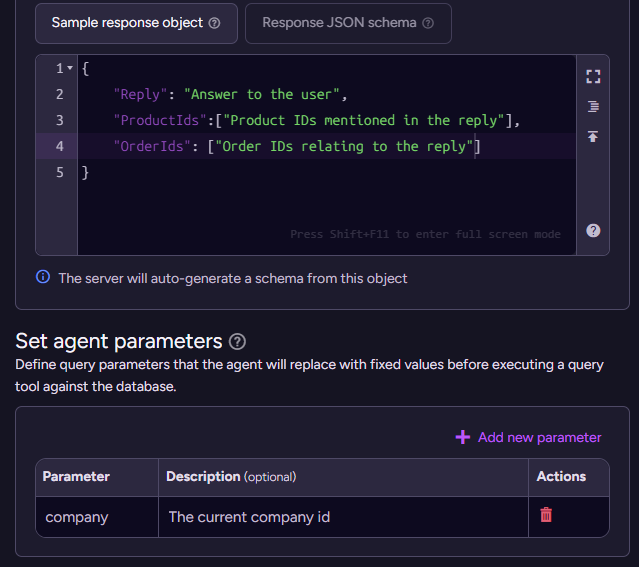Viewport: 639px width, 567px height.
Task: Click the upload arrow icon in editor sidebar
Action: click(593, 136)
